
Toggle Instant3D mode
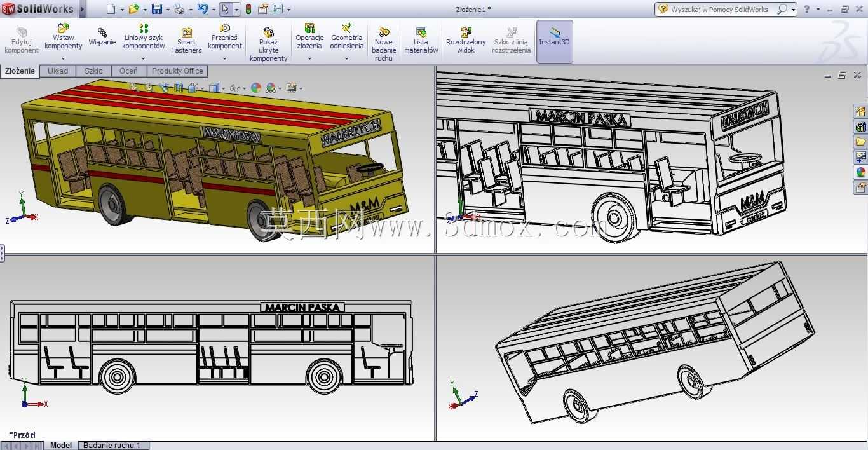pos(555,41)
